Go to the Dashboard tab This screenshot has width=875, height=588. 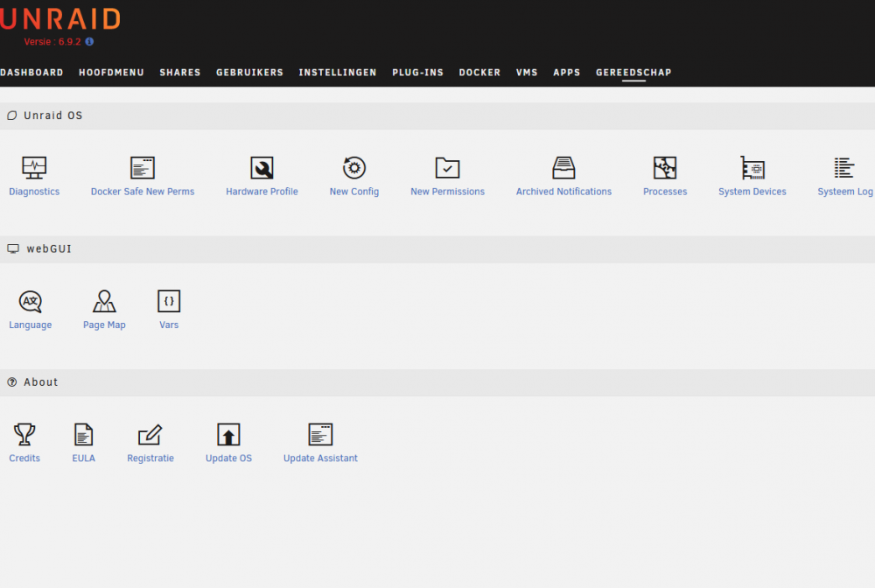tap(31, 73)
